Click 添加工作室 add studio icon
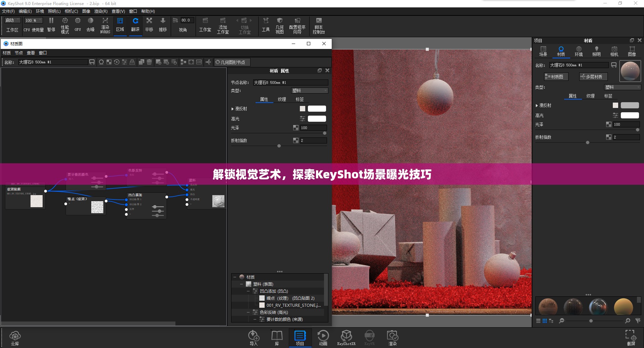Image resolution: width=644 pixels, height=348 pixels. coord(223,25)
